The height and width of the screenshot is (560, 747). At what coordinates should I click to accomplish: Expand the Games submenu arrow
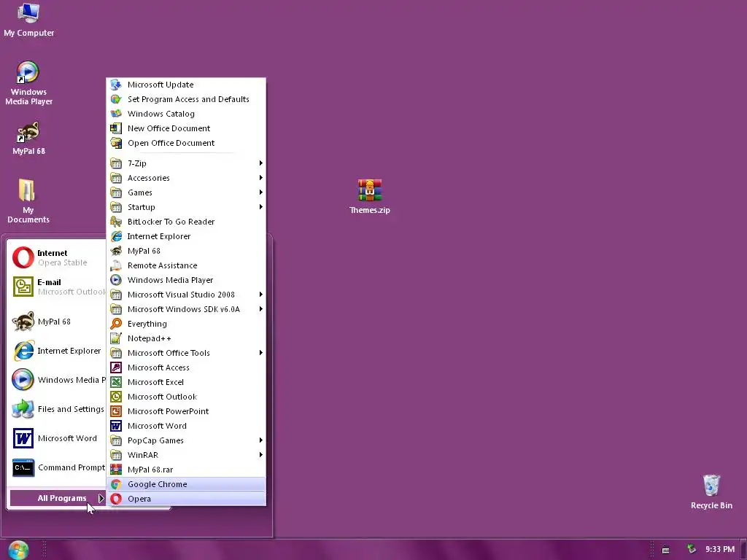[x=260, y=192]
